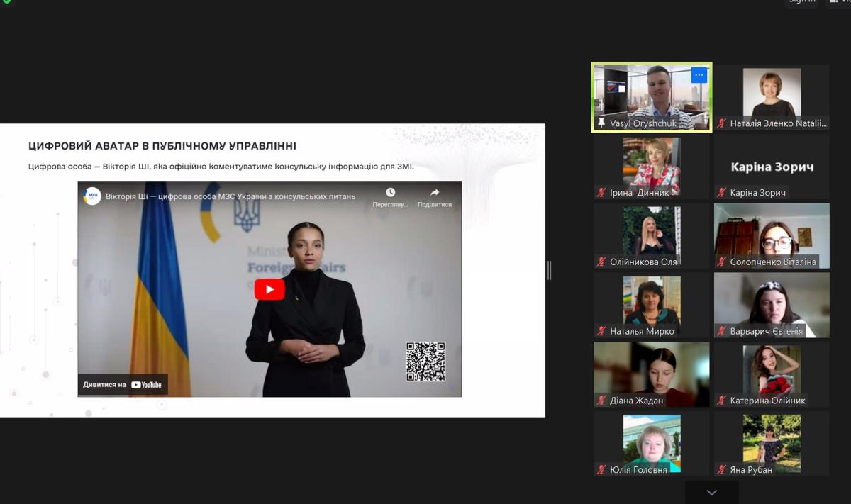Click the muted mic icon for Каріна Зорич

[722, 193]
